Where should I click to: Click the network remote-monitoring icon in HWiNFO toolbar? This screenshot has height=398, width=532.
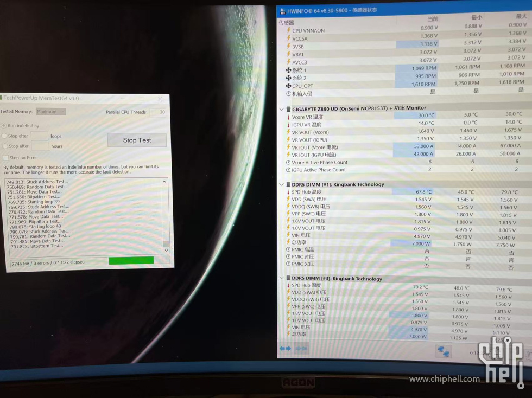[444, 351]
